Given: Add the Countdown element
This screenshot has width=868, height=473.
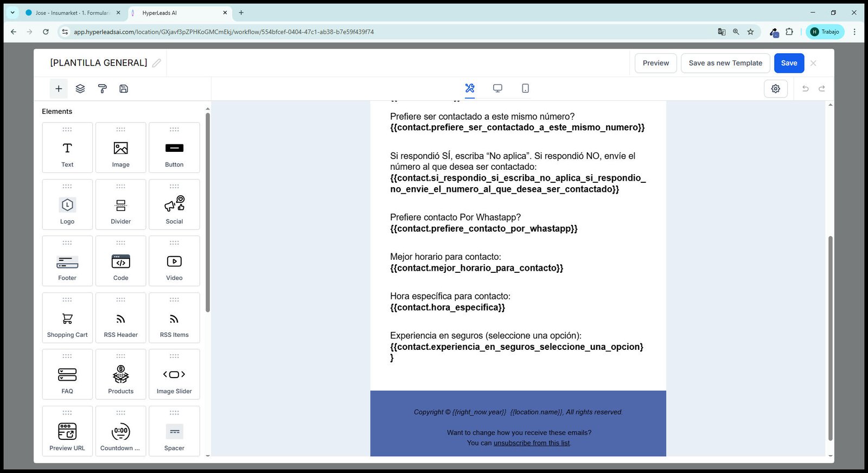Looking at the screenshot, I should tap(120, 431).
